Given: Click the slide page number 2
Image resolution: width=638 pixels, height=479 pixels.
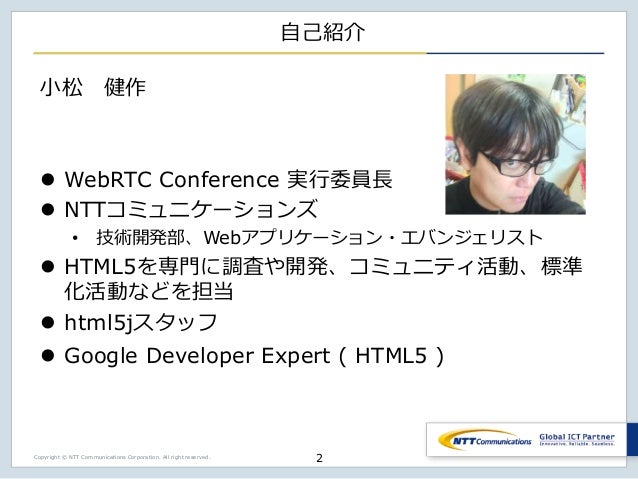Looking at the screenshot, I should click(319, 458).
